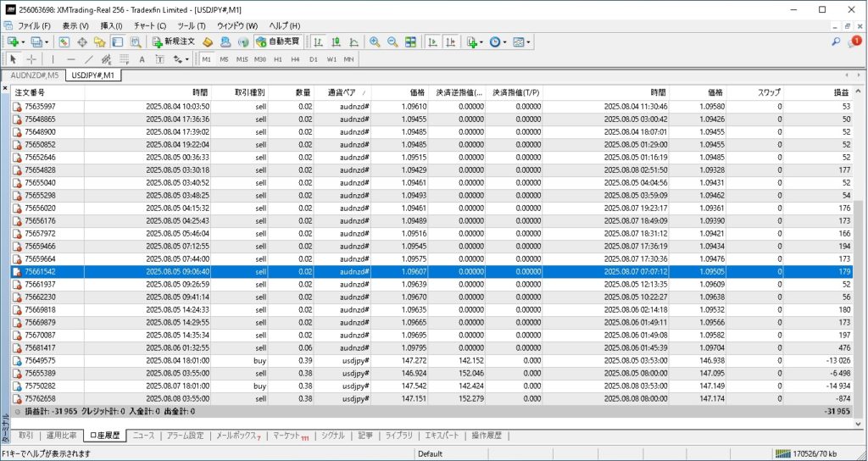Open the Market Watch panel icon
Viewport: 868px width, 461px height.
[x=64, y=42]
